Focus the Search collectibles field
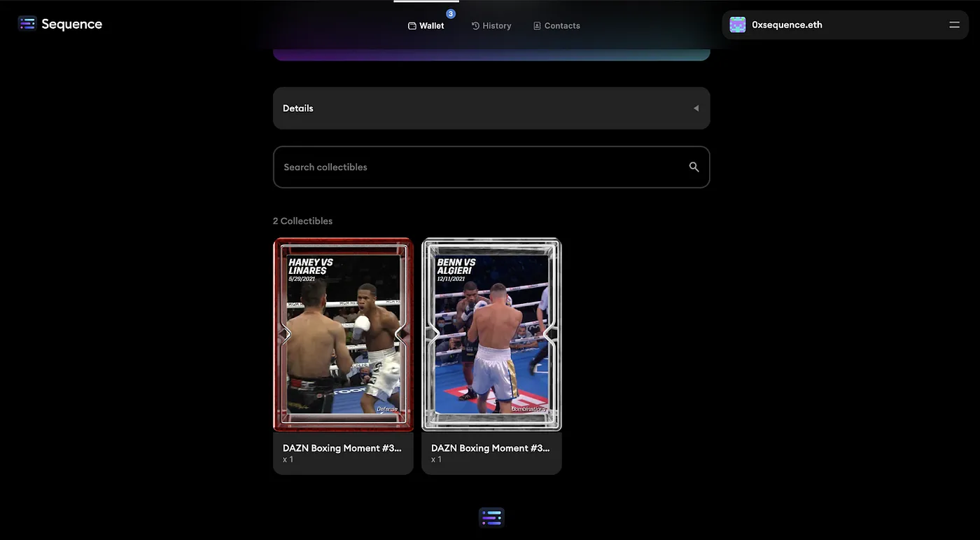 [x=491, y=167]
